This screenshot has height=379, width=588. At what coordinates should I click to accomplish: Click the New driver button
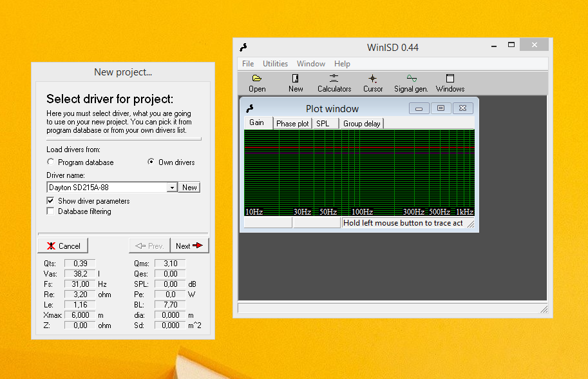tap(189, 188)
